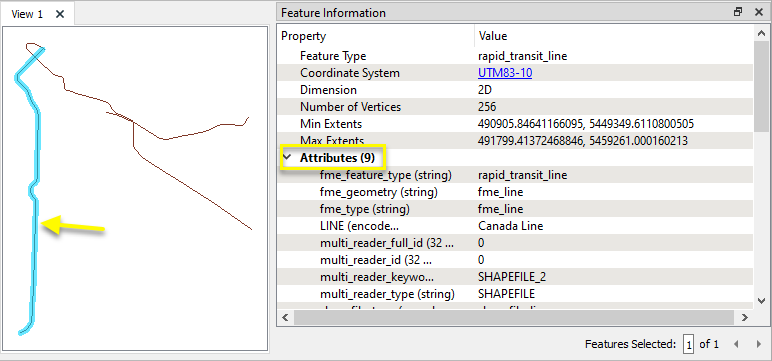The height and width of the screenshot is (361, 772).
Task: Open the UTM83-10 coordinate system link
Action: [505, 73]
